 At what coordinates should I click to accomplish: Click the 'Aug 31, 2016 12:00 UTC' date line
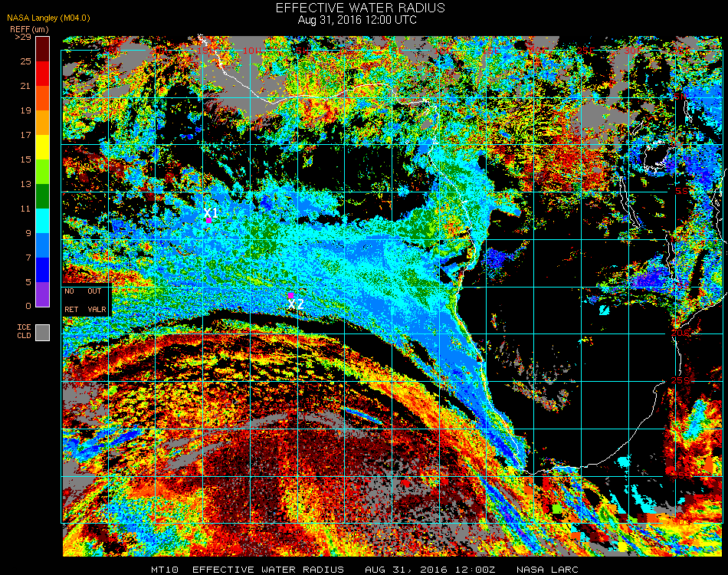pyautogui.click(x=357, y=20)
